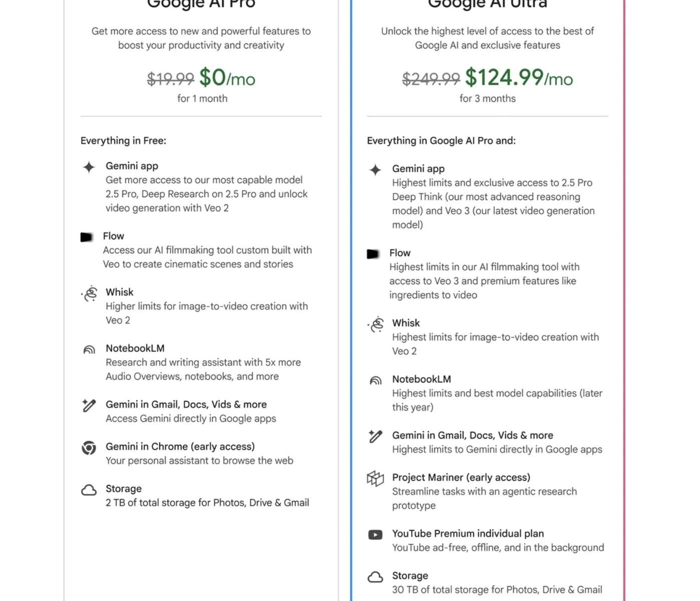Click the Project Mariner icon
700x601 pixels.
tap(375, 479)
